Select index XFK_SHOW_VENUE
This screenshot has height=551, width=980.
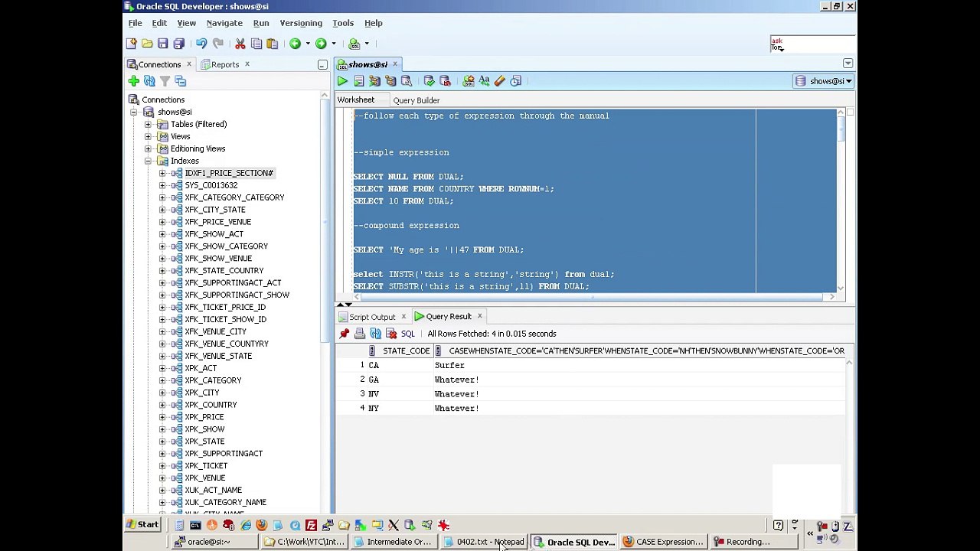[x=218, y=259]
